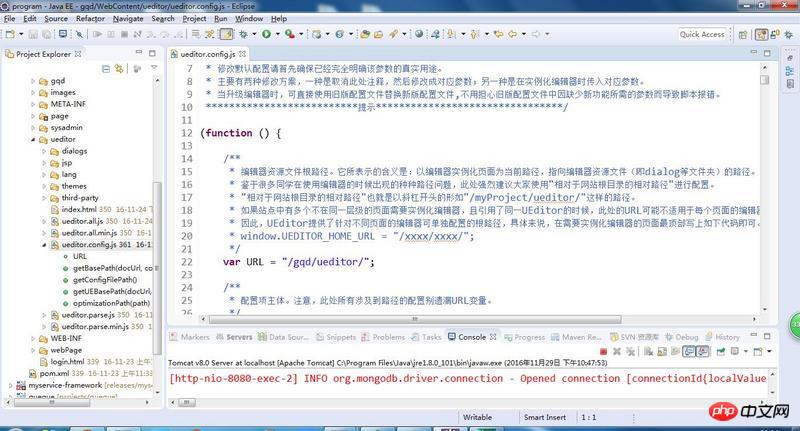This screenshot has height=431, width=800.
Task: Open Project Explorer View Menu triangle
Action: tap(154, 68)
